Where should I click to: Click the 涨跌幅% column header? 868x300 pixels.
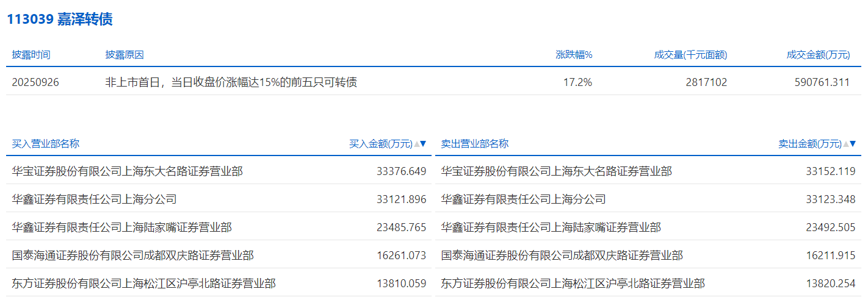coord(574,55)
